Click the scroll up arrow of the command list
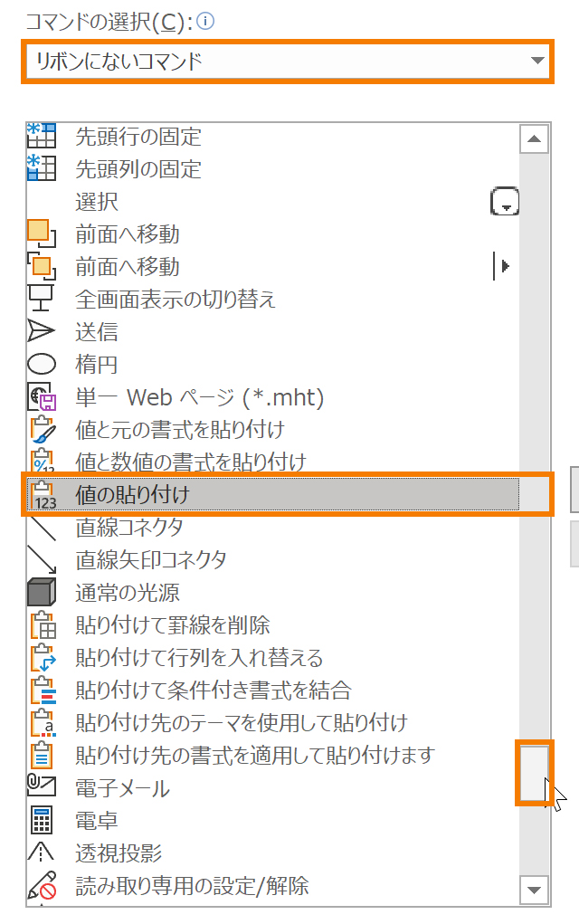The image size is (579, 924). [x=535, y=139]
